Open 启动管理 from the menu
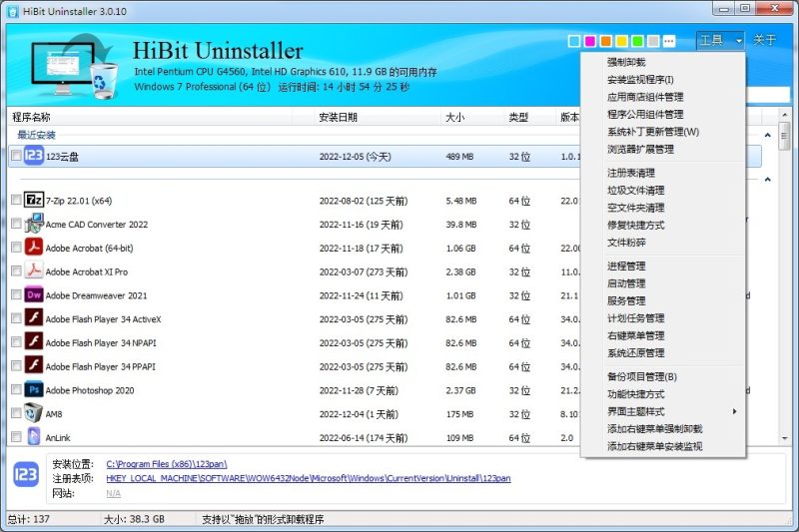This screenshot has height=532, width=799. [x=626, y=283]
